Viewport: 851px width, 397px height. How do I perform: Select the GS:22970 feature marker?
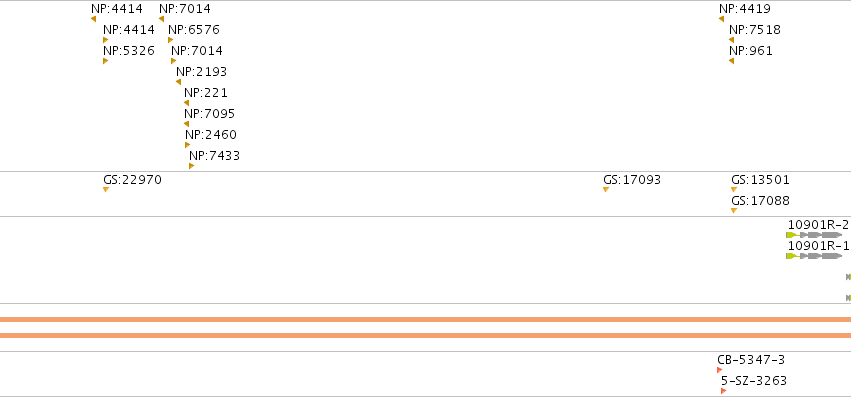(x=106, y=190)
